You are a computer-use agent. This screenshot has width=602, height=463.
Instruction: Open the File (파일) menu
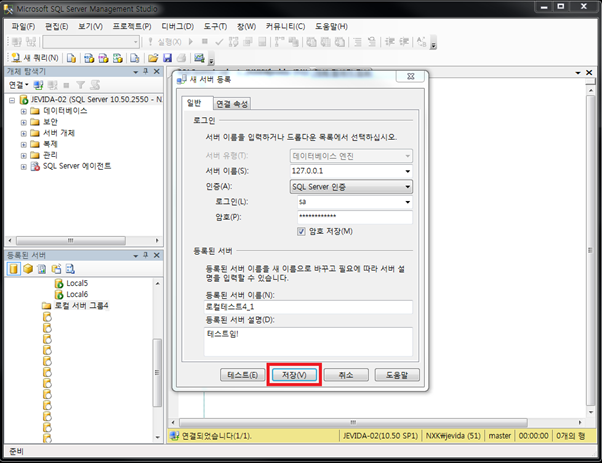(23, 26)
